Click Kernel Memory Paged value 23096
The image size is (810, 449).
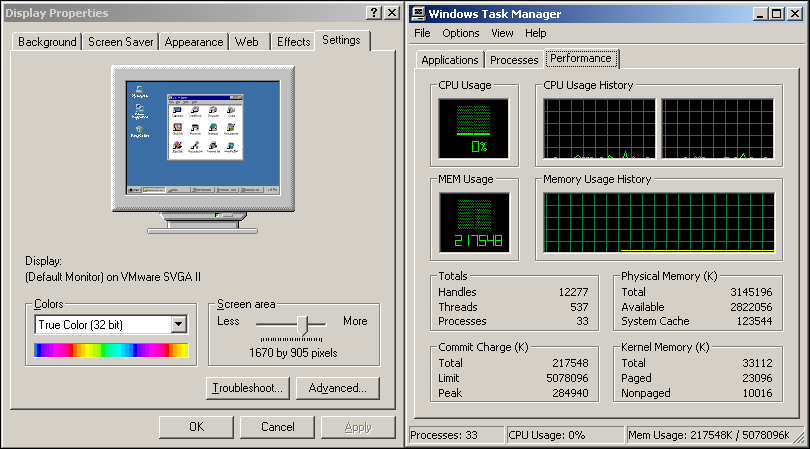[x=757, y=378]
